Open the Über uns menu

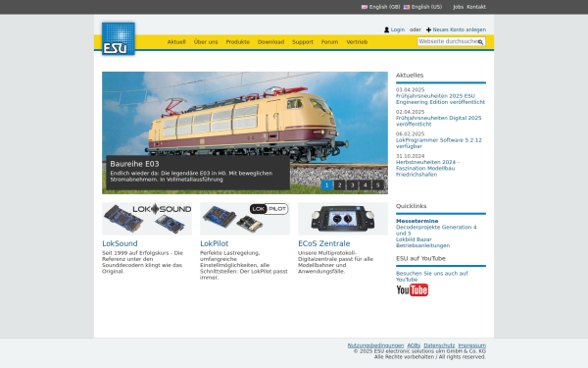point(206,42)
